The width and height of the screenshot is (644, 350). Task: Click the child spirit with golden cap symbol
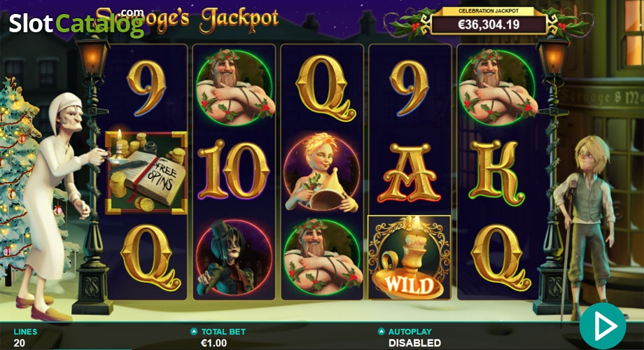pyautogui.click(x=321, y=172)
